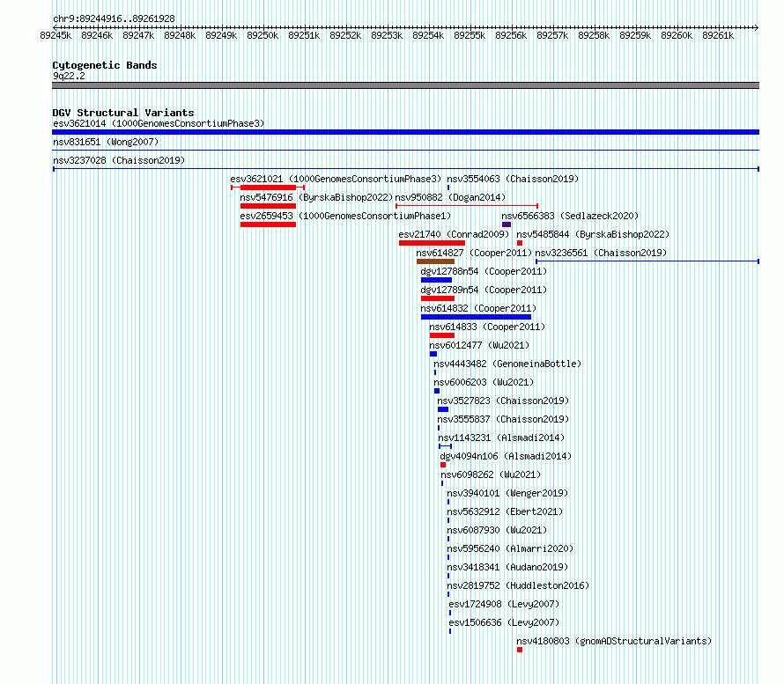Select nsv3940101 (Wenger2019) label
Image resolution: width=784 pixels, height=684 pixels.
(507, 493)
